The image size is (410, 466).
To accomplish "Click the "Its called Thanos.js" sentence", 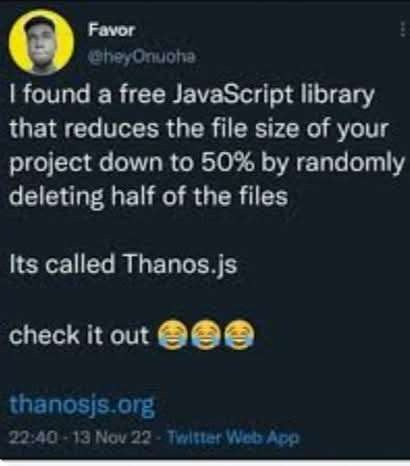I will 123,265.
